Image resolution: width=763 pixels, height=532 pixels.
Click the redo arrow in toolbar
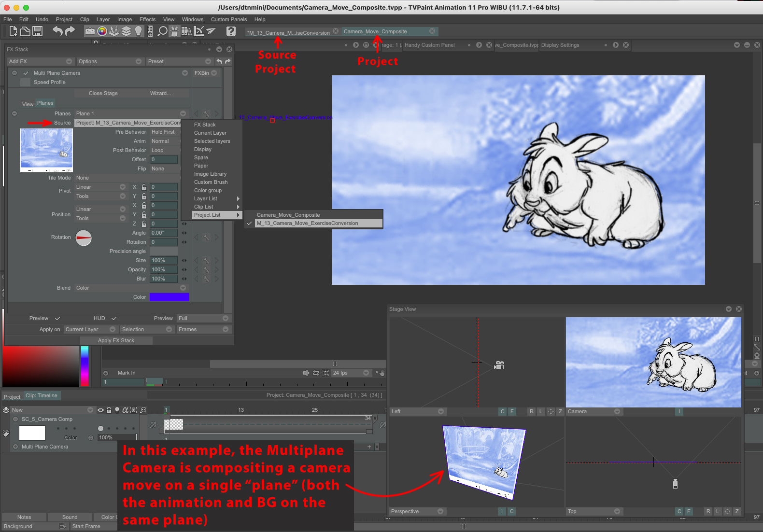(70, 31)
